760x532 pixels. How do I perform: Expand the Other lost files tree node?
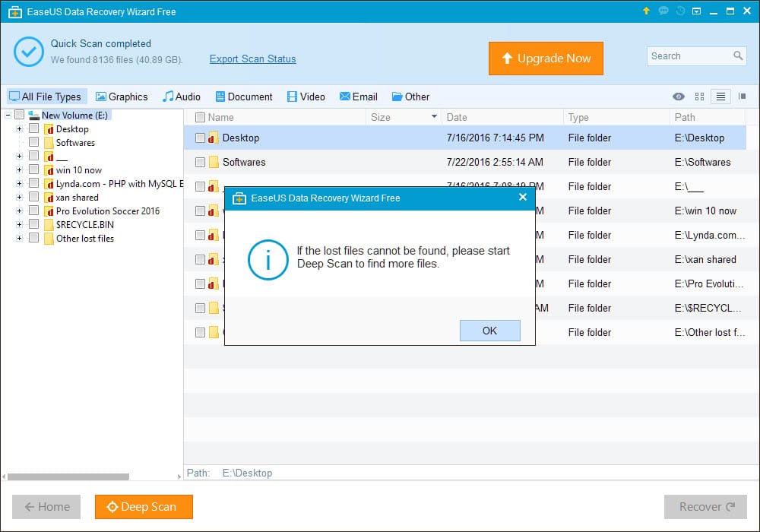(20, 239)
